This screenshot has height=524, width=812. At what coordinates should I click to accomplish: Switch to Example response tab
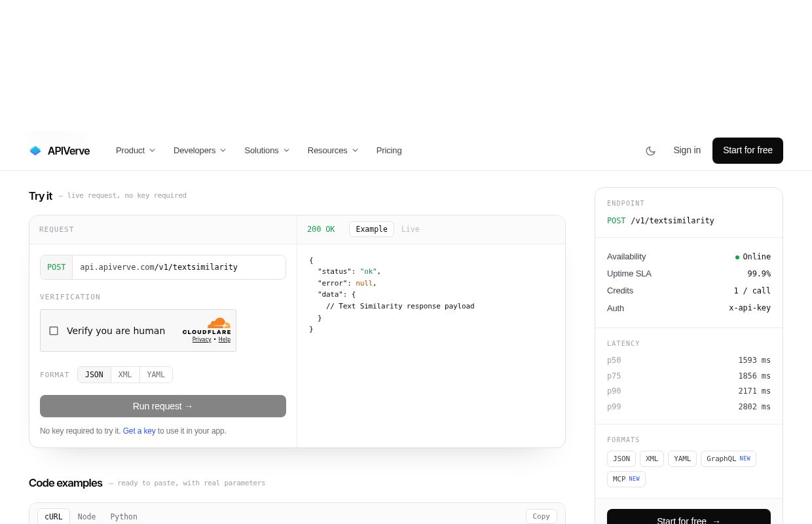[371, 229]
